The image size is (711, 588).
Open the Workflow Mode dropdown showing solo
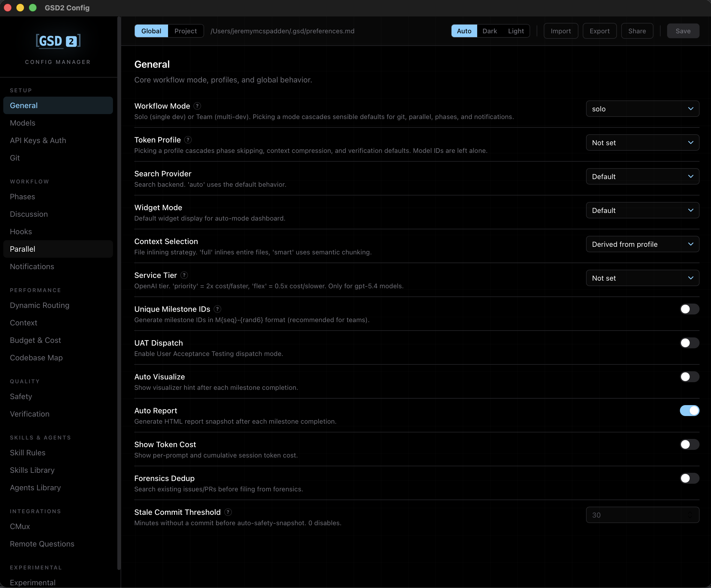coord(642,109)
